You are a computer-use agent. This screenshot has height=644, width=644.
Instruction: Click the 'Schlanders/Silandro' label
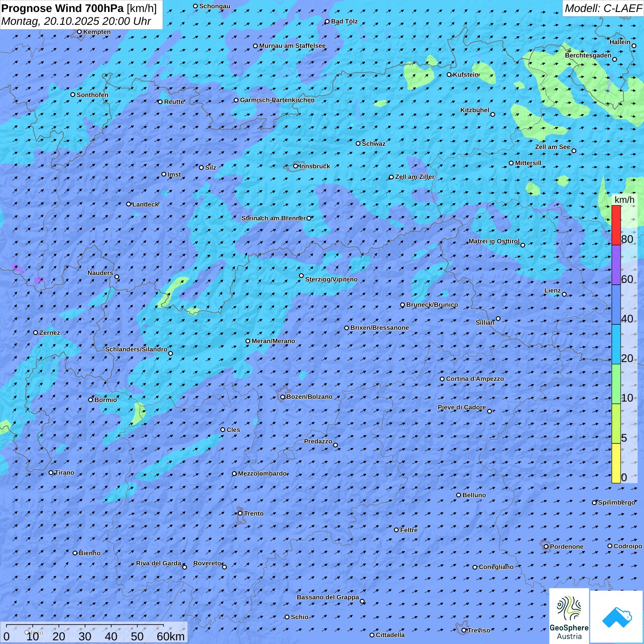tap(136, 349)
